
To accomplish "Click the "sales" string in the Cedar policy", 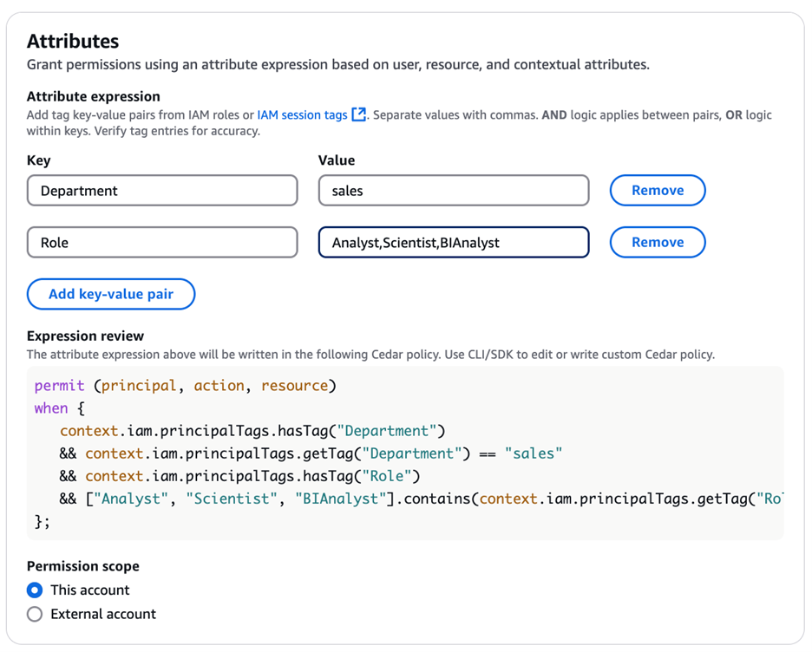I will (x=534, y=453).
